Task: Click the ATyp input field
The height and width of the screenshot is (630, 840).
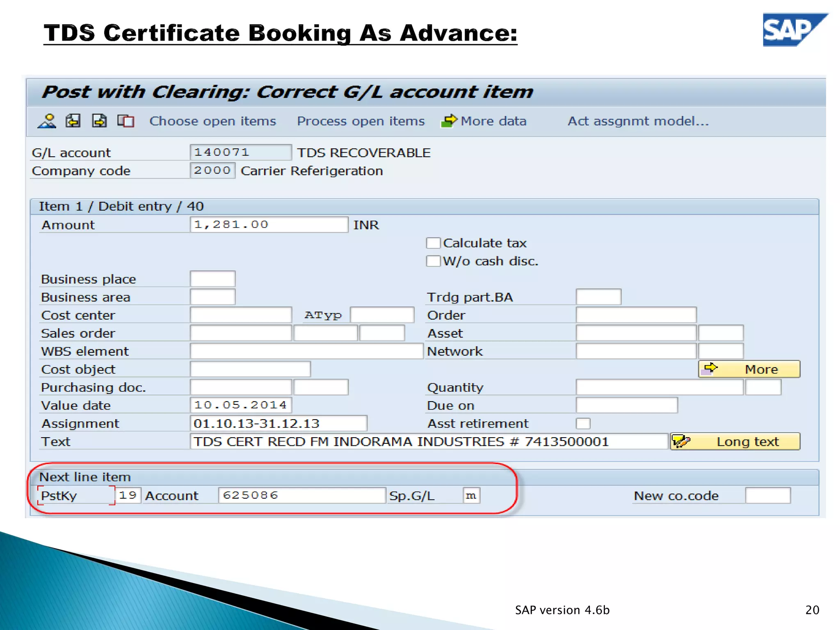Action: 382,315
